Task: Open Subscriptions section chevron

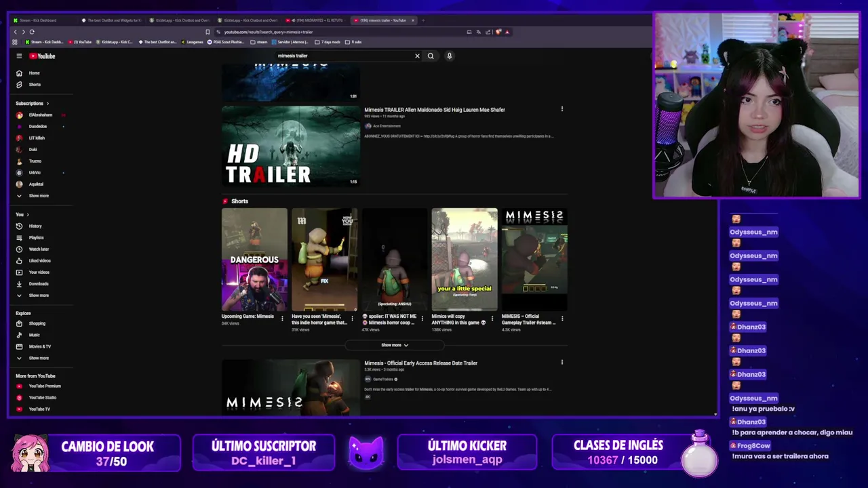Action: (x=47, y=104)
